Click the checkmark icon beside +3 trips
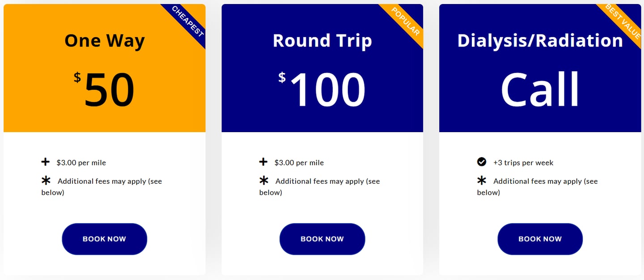This screenshot has width=644, height=280. point(482,162)
